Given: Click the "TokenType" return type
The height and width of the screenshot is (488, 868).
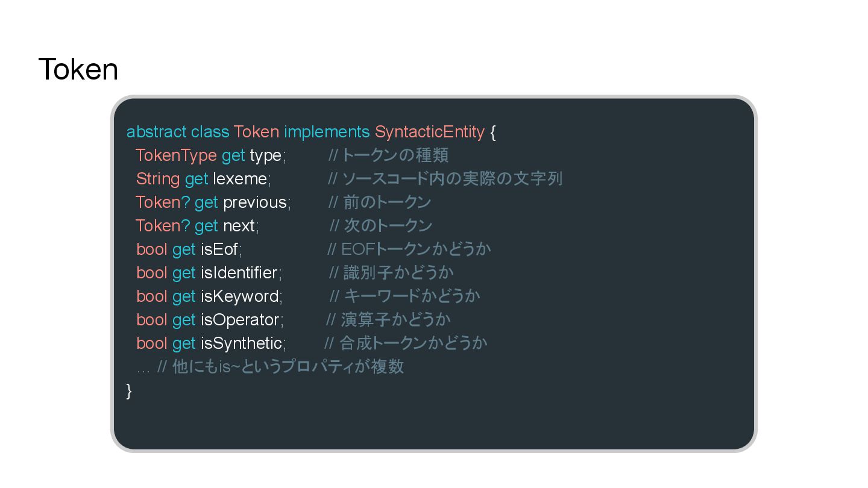Looking at the screenshot, I should pos(176,155).
